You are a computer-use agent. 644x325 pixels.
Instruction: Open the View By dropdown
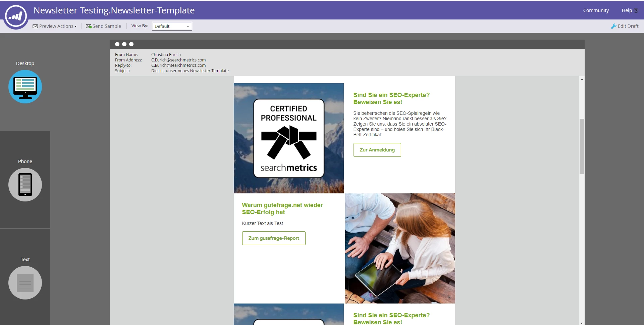pyautogui.click(x=172, y=26)
